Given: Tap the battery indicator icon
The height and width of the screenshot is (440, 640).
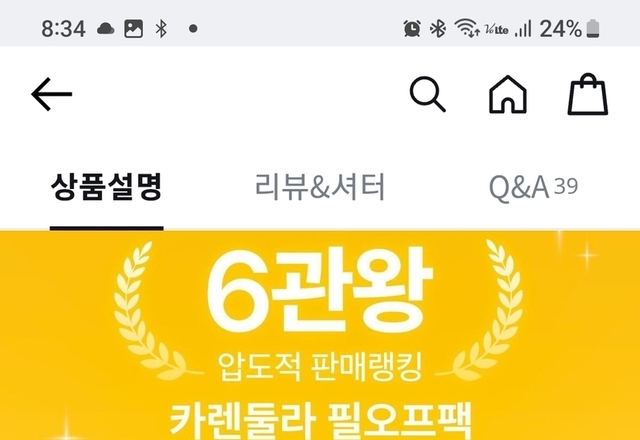Looking at the screenshot, I should point(593,29).
